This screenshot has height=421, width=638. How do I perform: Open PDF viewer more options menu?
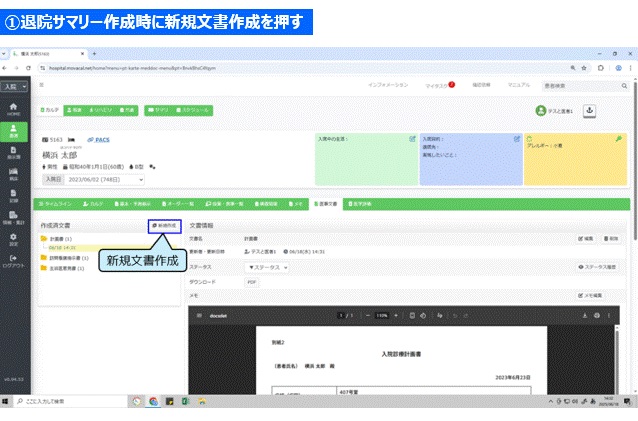pyautogui.click(x=609, y=316)
